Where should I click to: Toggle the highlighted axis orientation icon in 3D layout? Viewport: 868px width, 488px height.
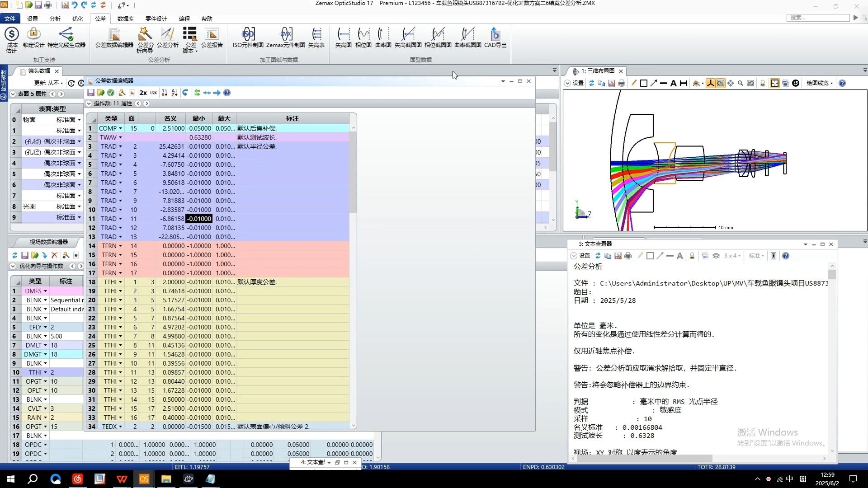coord(711,83)
